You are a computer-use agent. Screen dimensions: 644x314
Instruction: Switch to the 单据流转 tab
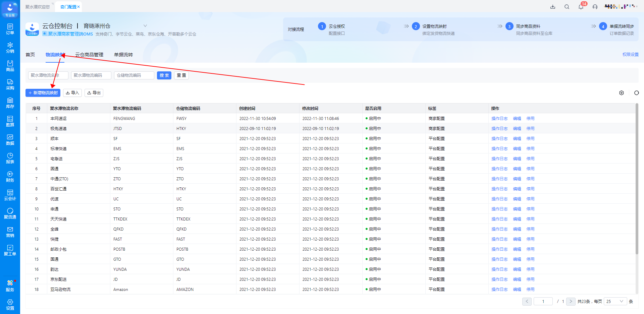[x=123, y=55]
